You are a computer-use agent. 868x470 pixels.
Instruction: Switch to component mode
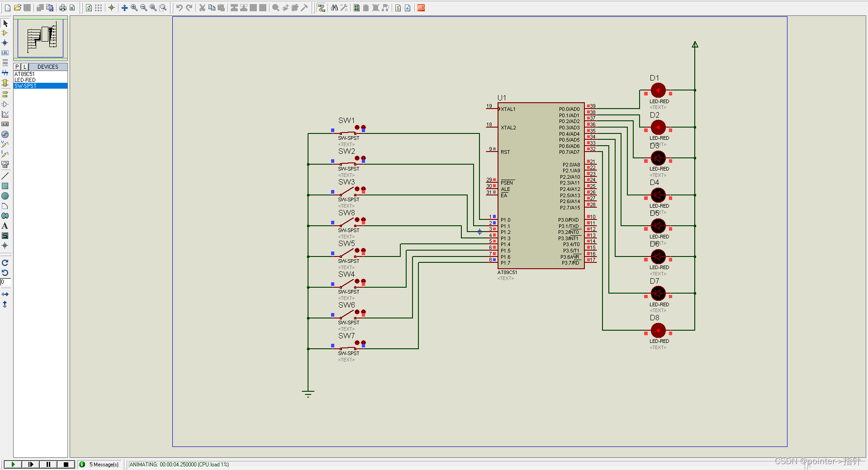(5, 33)
